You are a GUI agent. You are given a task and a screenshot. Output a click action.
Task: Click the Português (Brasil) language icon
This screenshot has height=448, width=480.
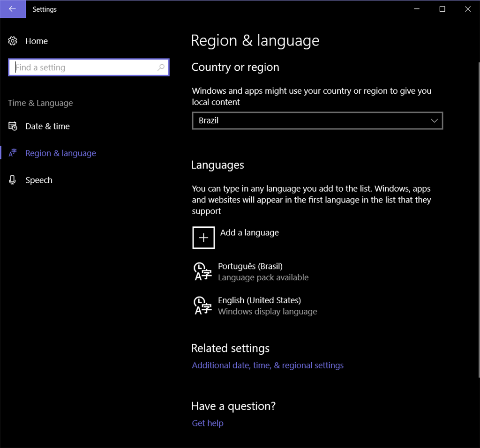pos(202,271)
